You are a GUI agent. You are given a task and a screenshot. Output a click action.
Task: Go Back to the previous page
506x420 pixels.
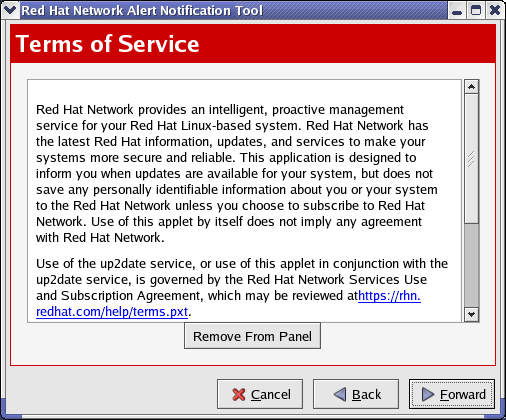356,394
